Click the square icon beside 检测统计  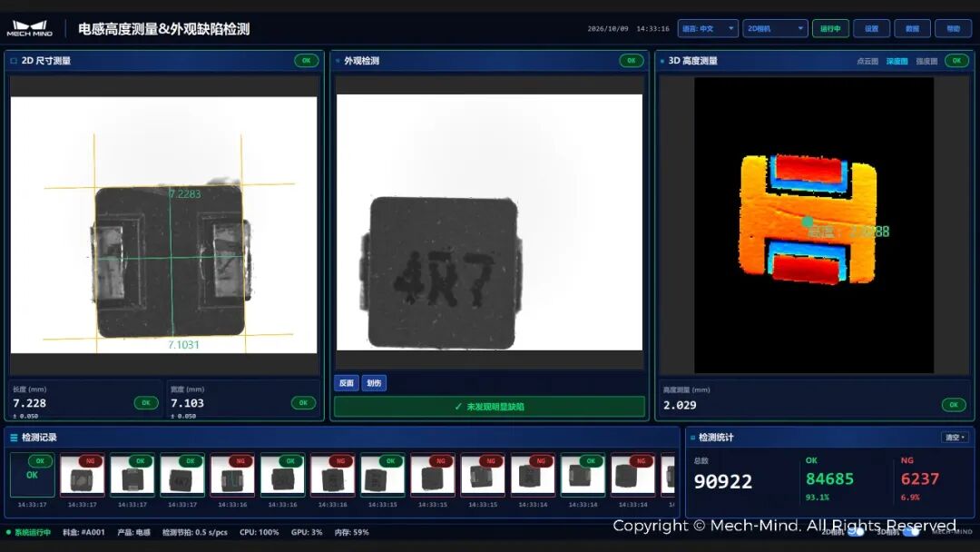coord(692,438)
